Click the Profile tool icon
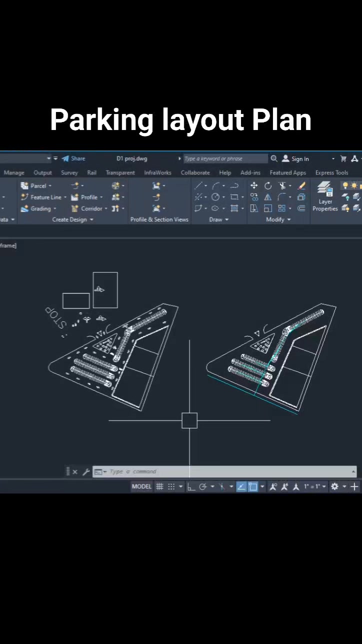This screenshot has width=362, height=644. coord(75,197)
